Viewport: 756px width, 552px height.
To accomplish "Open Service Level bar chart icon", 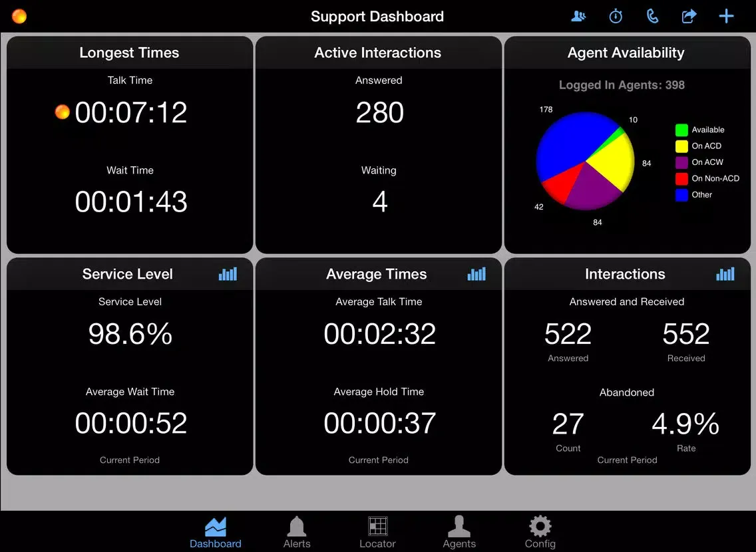I will tap(228, 274).
